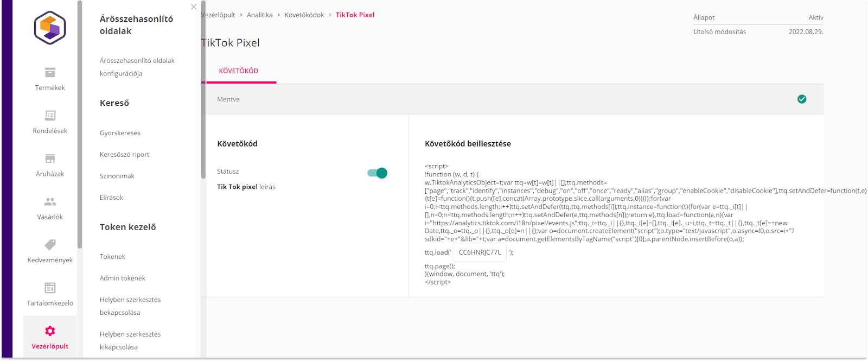Click the TikTok Pixel page title
This screenshot has width=868, height=361.
pyautogui.click(x=231, y=43)
